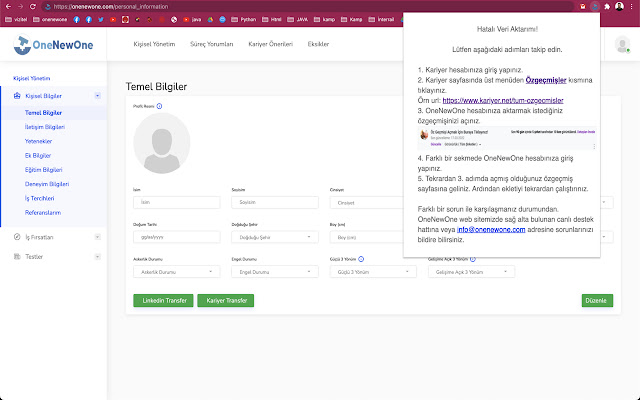640x400 pixels.
Task: Open the Kişisel Yönetim top menu
Action: pyautogui.click(x=154, y=44)
